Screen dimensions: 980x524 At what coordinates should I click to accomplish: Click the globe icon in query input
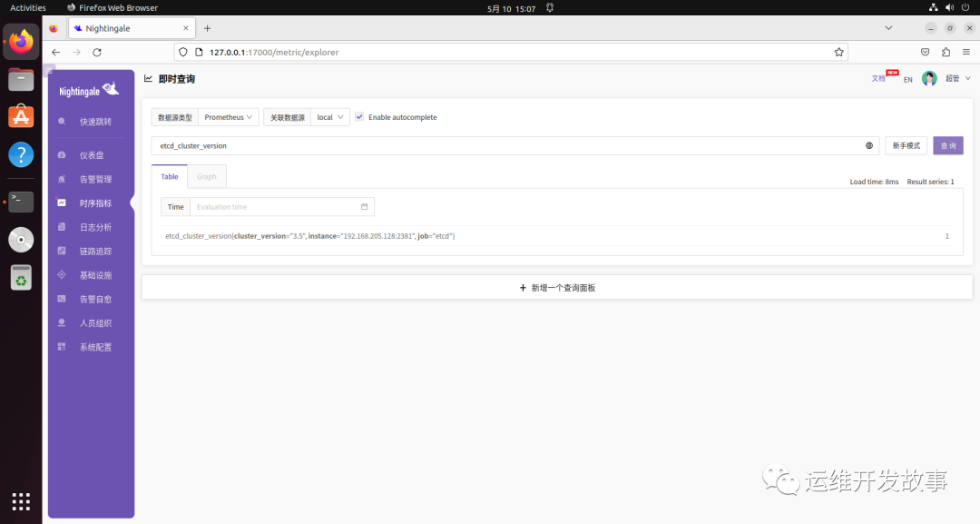pos(868,145)
